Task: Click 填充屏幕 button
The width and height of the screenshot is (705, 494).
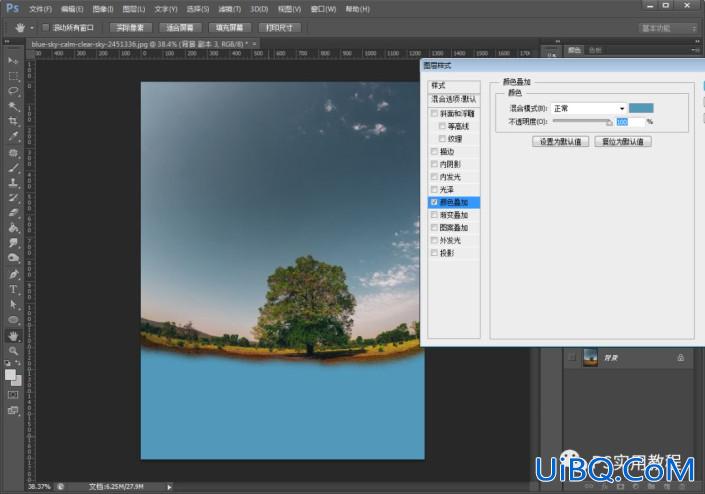Action: tap(229, 28)
